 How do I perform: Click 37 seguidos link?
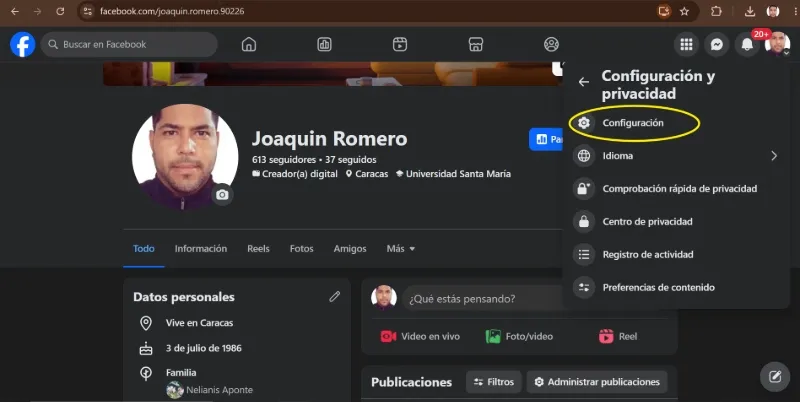click(351, 160)
